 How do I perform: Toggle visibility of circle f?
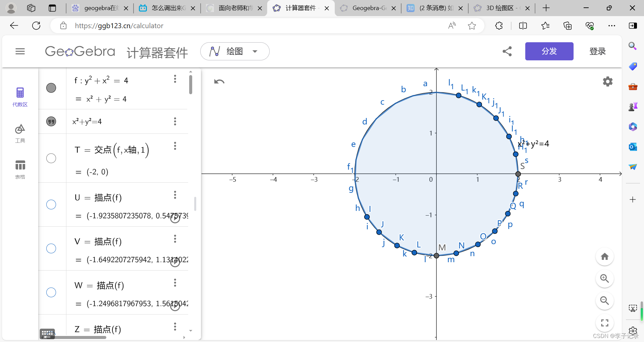[51, 88]
